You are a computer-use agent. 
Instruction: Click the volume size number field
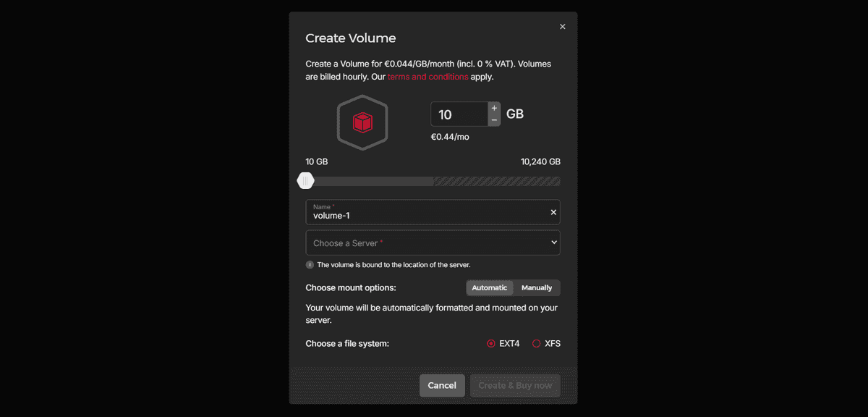(460, 114)
